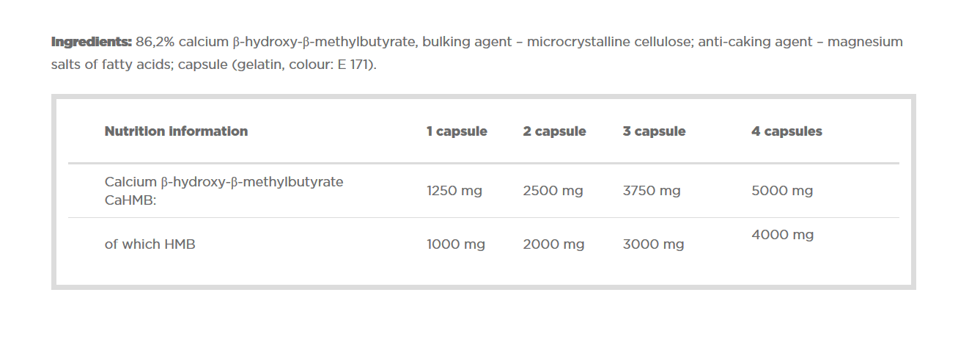980x342 pixels.
Task: Select the Nutrition information header
Action: (x=176, y=131)
